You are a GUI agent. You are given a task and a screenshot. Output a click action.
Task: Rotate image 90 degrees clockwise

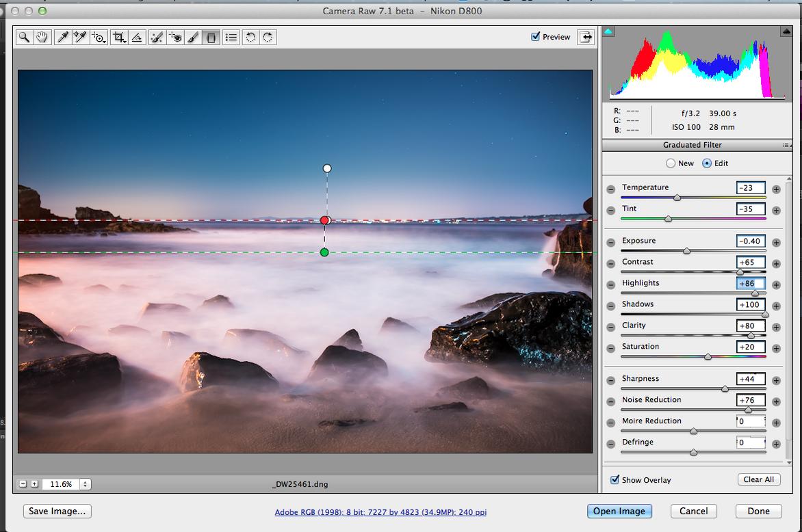tap(268, 38)
